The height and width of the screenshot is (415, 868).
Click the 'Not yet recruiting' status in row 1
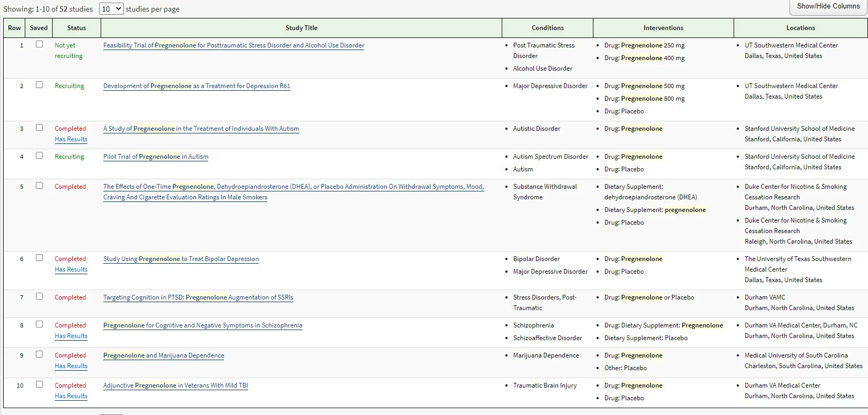point(69,51)
